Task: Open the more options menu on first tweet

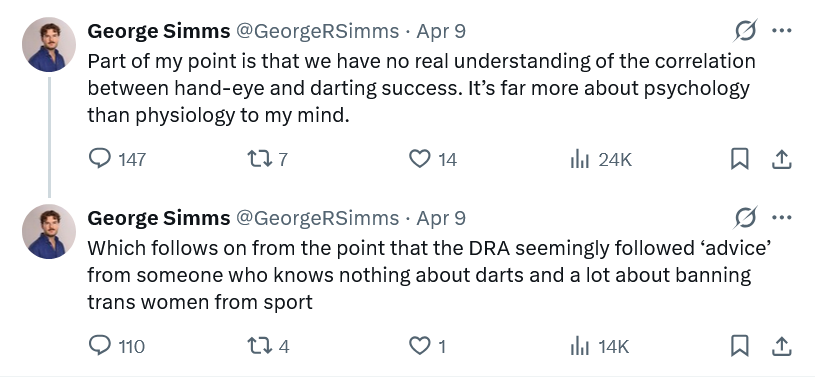Action: [x=781, y=31]
